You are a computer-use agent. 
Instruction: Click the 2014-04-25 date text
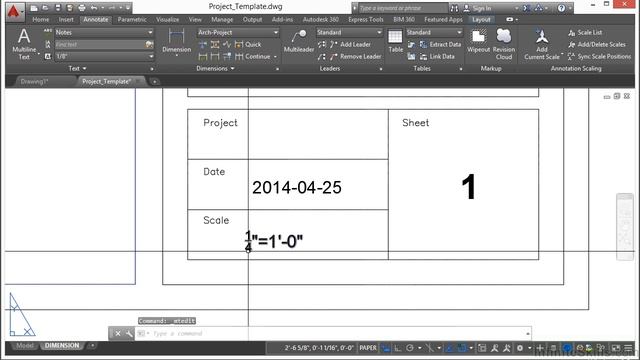pos(297,187)
